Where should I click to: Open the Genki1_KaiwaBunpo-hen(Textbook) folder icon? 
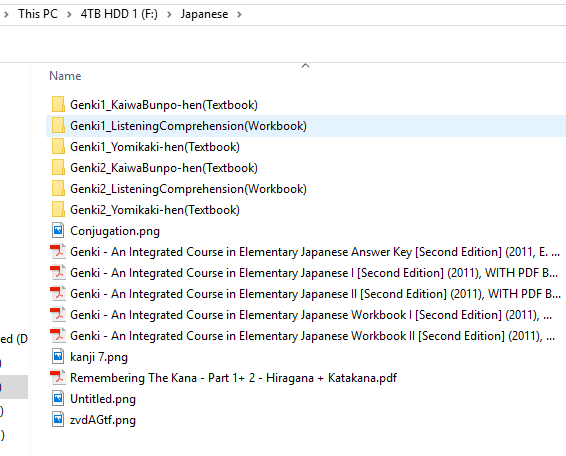coord(58,105)
